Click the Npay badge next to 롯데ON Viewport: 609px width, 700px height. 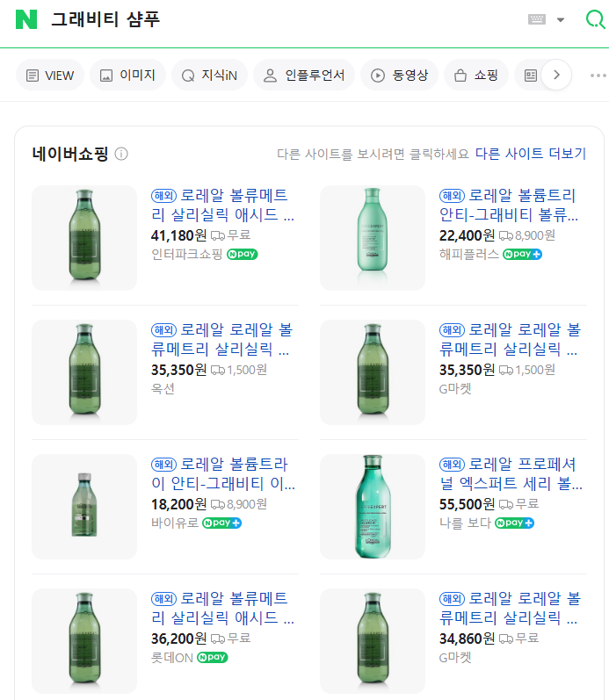(212, 657)
